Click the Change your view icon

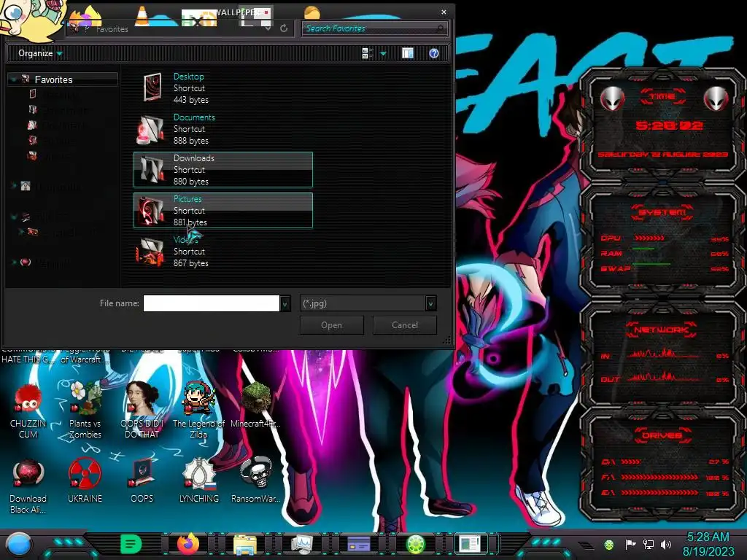point(368,53)
